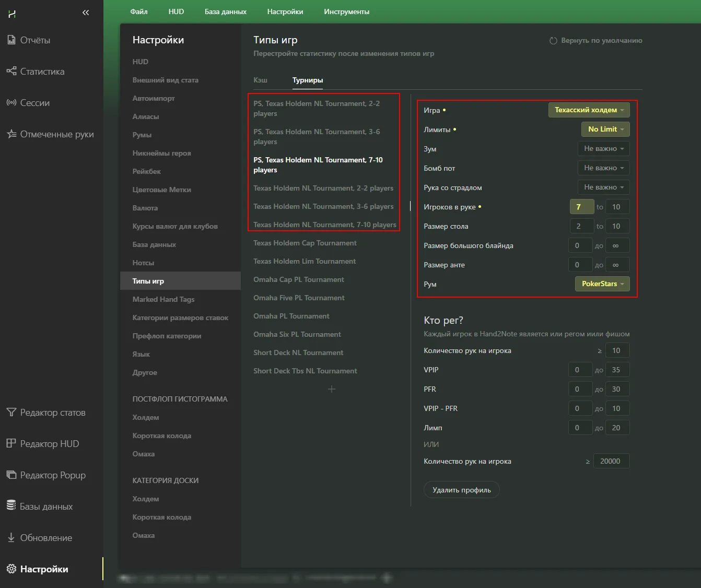
Task: Expand the Зум Не важно dropdown
Action: click(603, 149)
